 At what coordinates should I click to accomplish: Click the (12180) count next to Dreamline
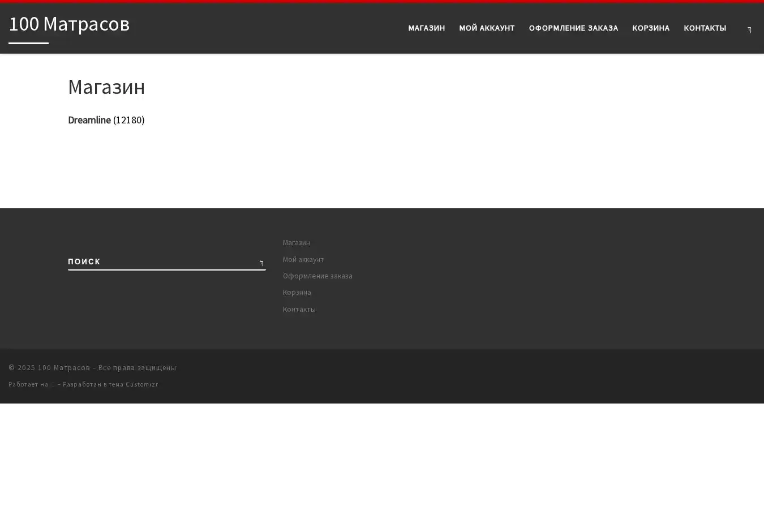click(129, 120)
